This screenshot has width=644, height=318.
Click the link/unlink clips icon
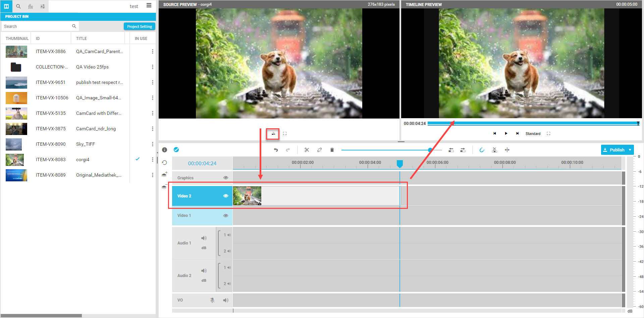coord(319,150)
